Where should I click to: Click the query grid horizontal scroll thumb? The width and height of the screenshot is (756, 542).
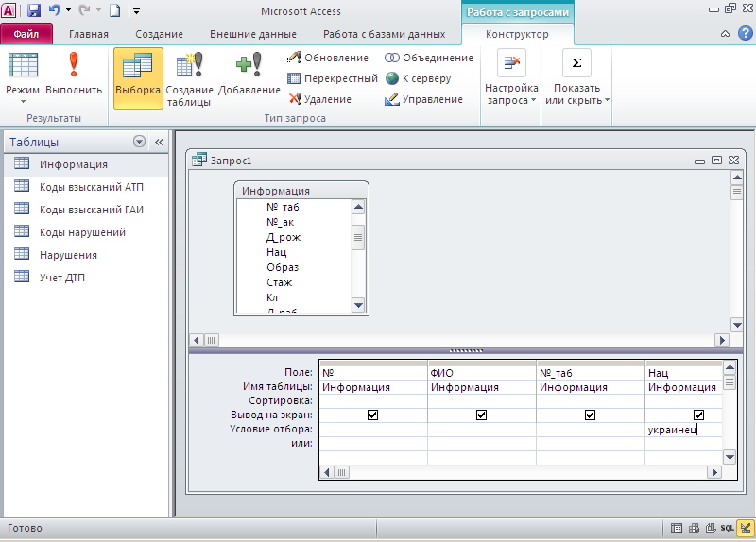pos(341,472)
